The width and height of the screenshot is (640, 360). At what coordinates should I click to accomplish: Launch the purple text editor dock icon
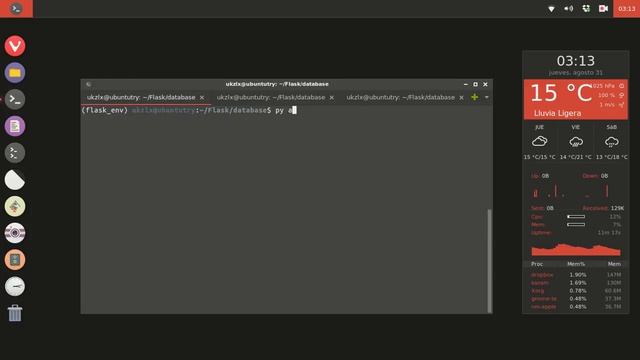[x=15, y=126]
